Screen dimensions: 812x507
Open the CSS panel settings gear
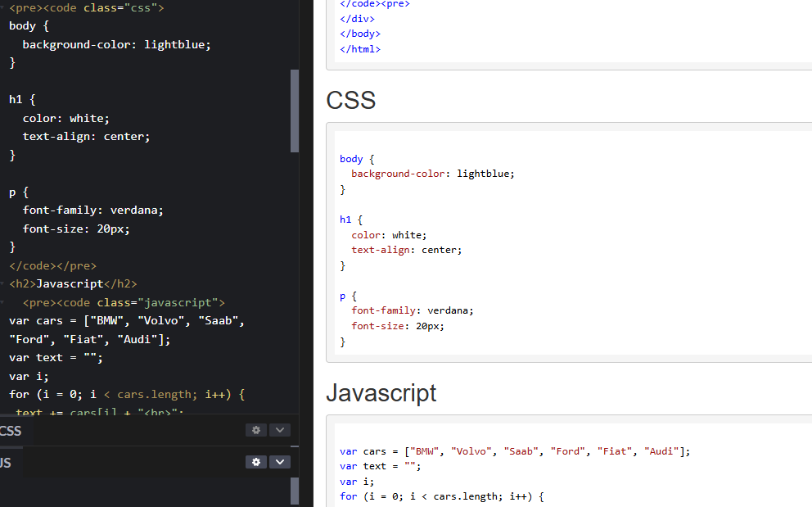[x=256, y=430]
